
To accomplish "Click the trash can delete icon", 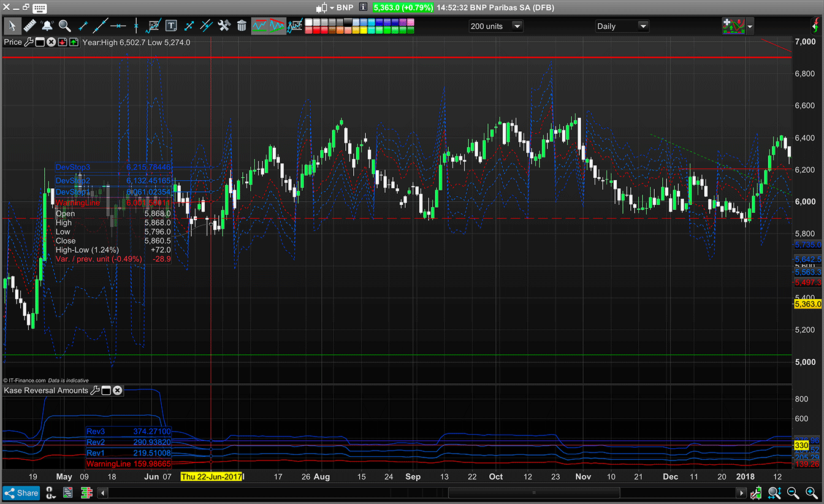I will point(242,26).
